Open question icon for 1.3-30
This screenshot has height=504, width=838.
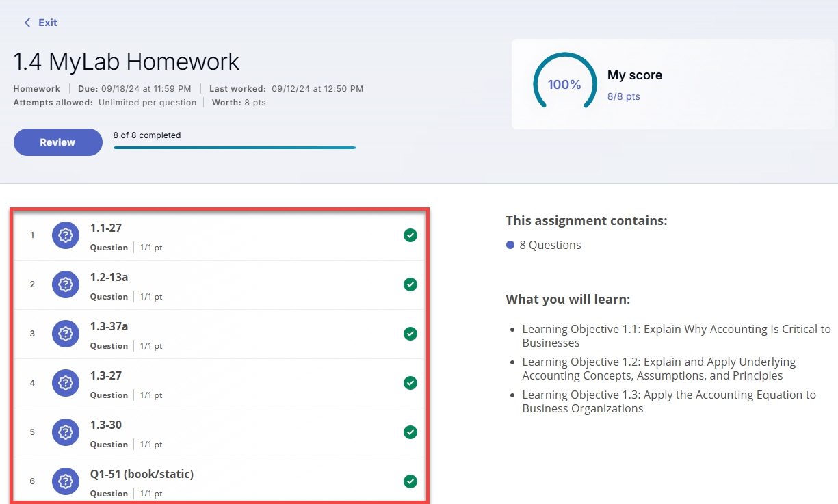[66, 432]
